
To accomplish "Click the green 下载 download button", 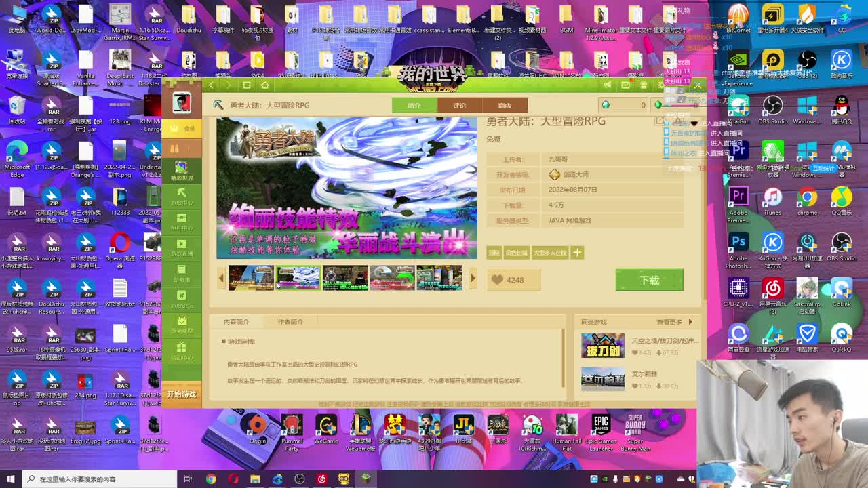I will (x=649, y=280).
